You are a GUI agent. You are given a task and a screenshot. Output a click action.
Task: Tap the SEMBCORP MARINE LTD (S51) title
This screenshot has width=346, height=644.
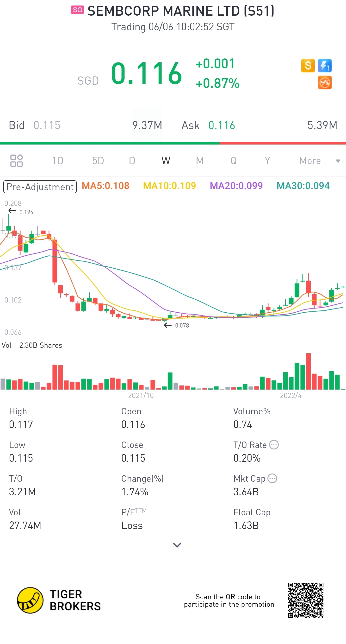coord(181,11)
